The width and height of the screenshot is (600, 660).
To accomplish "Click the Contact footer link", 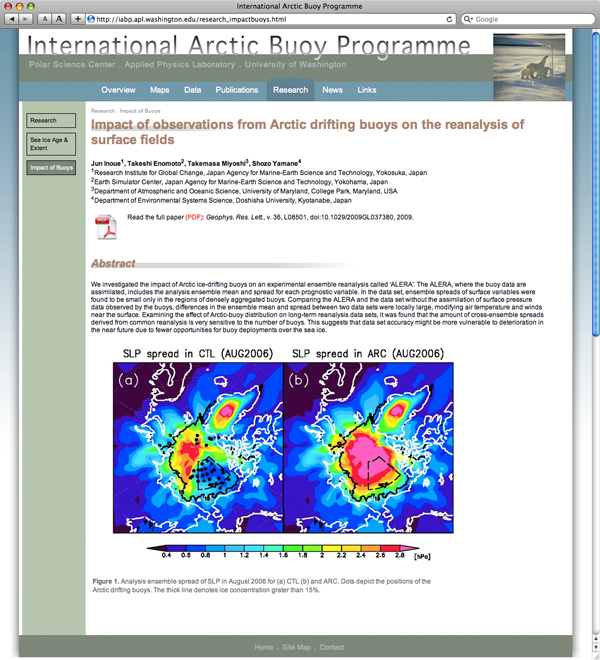I will coord(331,647).
